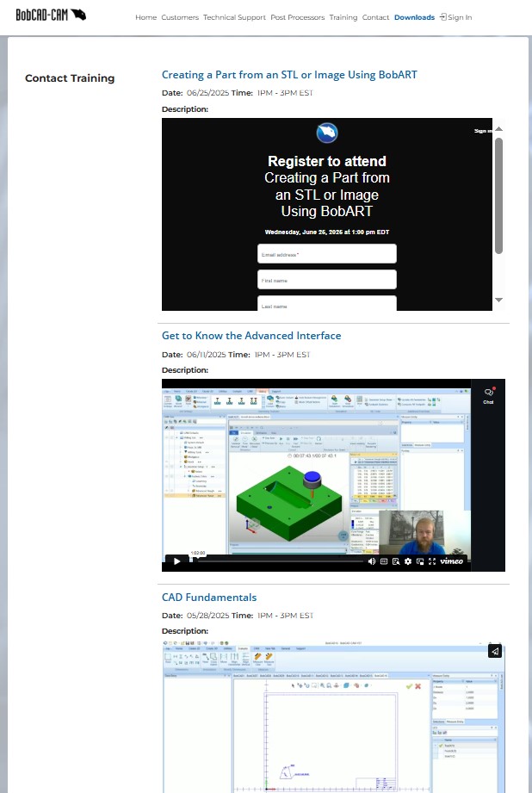The height and width of the screenshot is (793, 532).
Task: Click the BobCAD-CAM logo
Action: click(51, 15)
